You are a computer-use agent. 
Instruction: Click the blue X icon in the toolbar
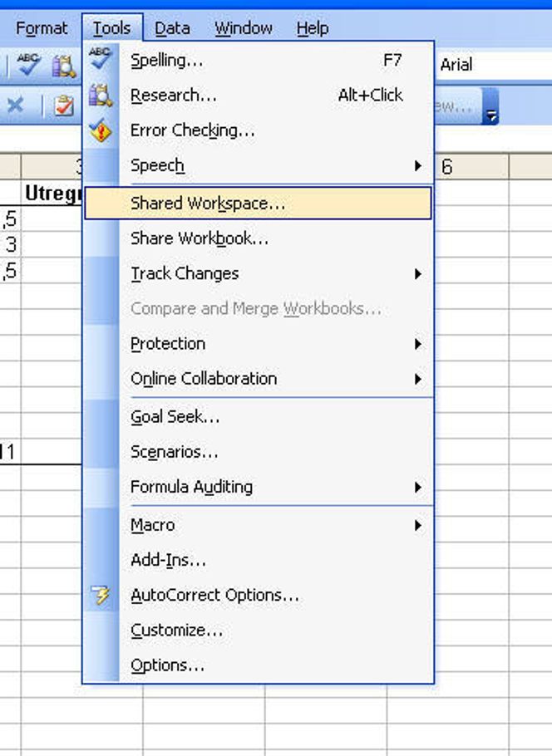(x=15, y=106)
